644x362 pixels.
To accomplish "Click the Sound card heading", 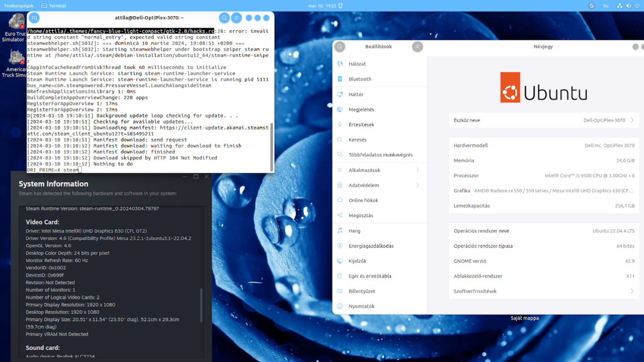I will (x=43, y=347).
